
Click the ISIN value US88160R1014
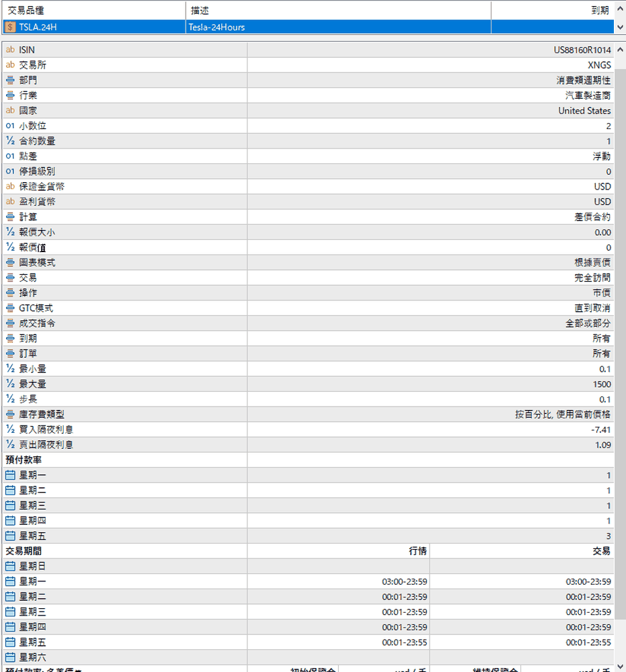pos(582,50)
